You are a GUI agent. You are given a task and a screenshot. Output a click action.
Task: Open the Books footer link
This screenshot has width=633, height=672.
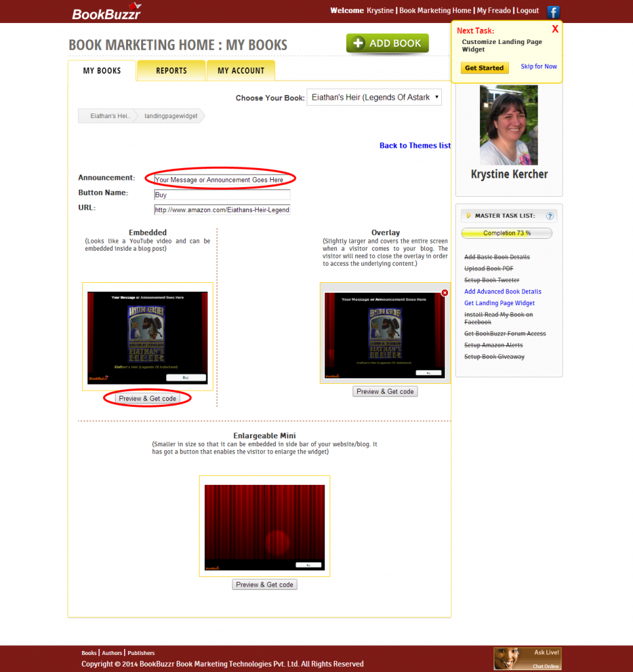tap(89, 653)
